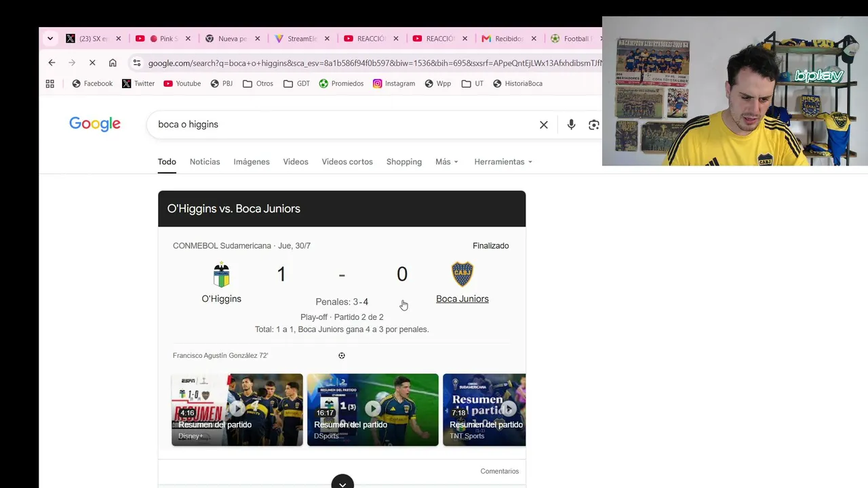The image size is (868, 488).
Task: Switch to the Recibidos Gmail tab
Action: pos(509,39)
